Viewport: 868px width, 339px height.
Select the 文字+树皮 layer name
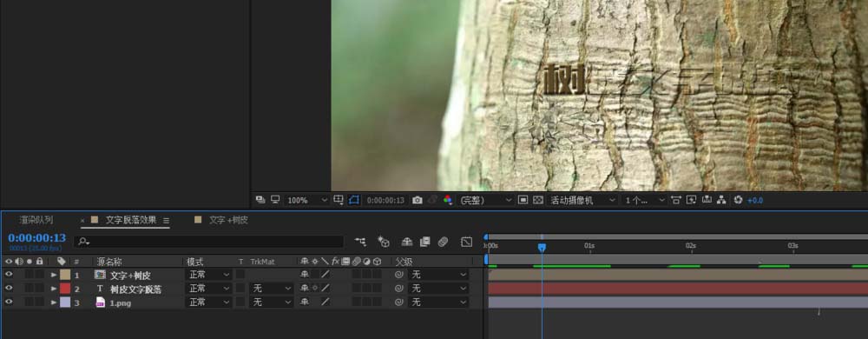point(130,276)
